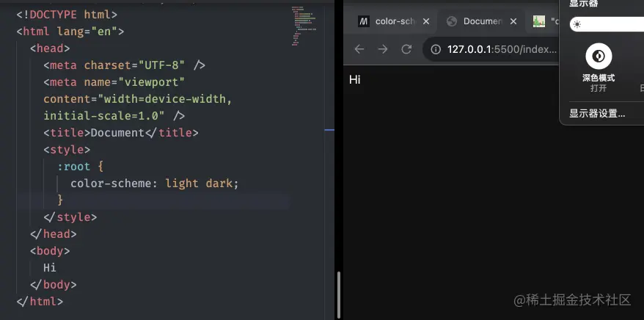644x320 pixels.
Task: Click the :root { selector line
Action: tap(81, 167)
